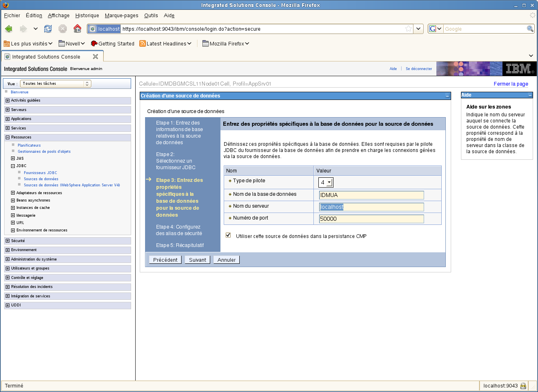The width and height of the screenshot is (538, 392).
Task: Click the Numéro de port field
Action: (371, 219)
